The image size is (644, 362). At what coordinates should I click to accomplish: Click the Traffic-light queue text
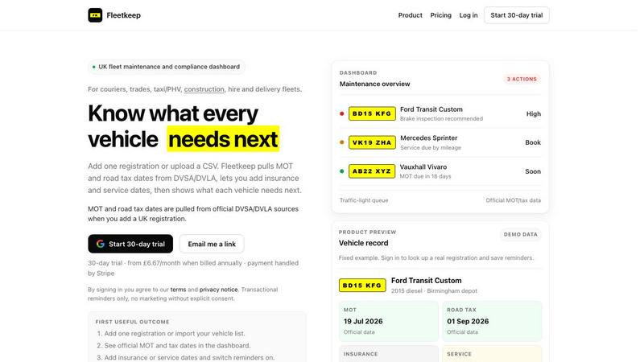tap(364, 200)
